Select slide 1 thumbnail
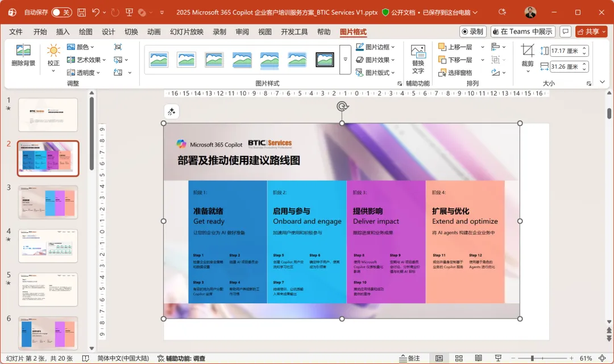The height and width of the screenshot is (364, 614). (48, 115)
